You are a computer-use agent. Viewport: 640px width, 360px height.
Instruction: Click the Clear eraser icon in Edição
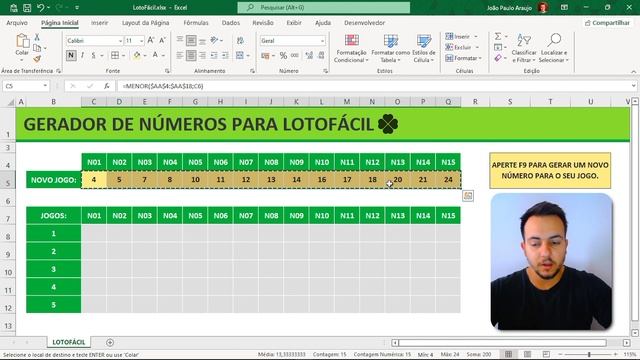498,58
